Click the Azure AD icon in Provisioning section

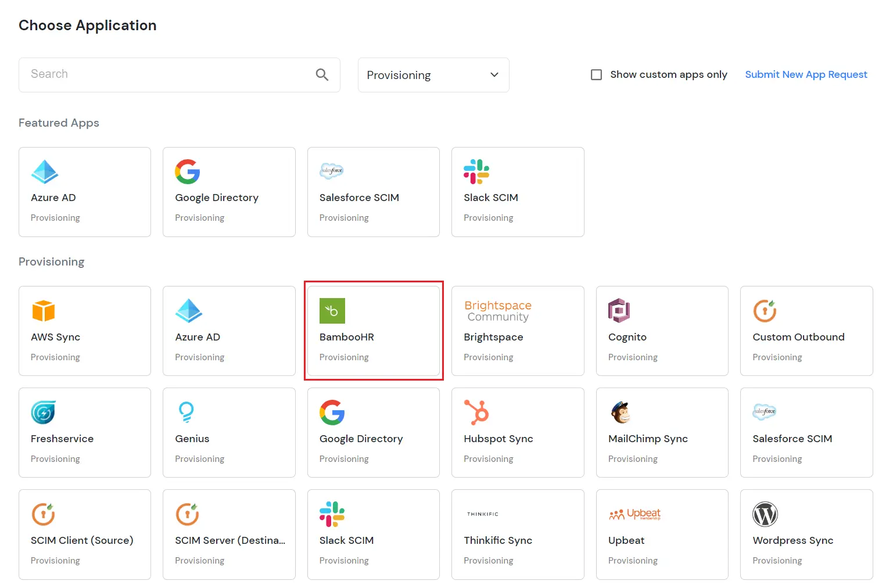click(x=189, y=311)
